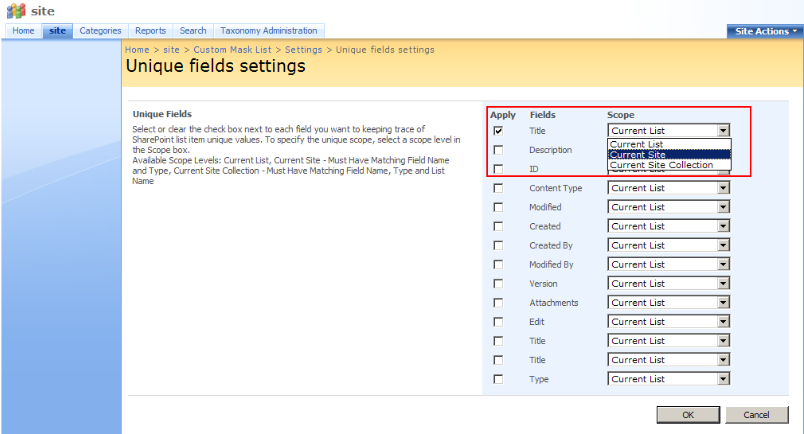Check the Modified By checkbox
The image size is (804, 434).
(498, 264)
